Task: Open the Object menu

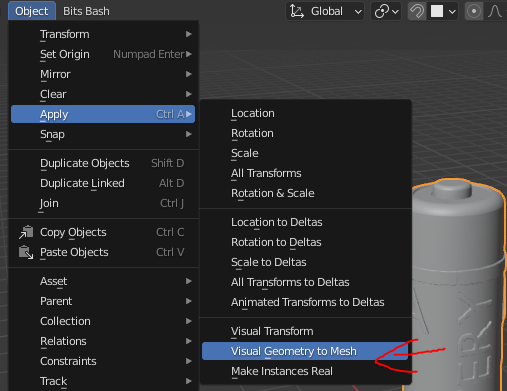Action: (32, 11)
